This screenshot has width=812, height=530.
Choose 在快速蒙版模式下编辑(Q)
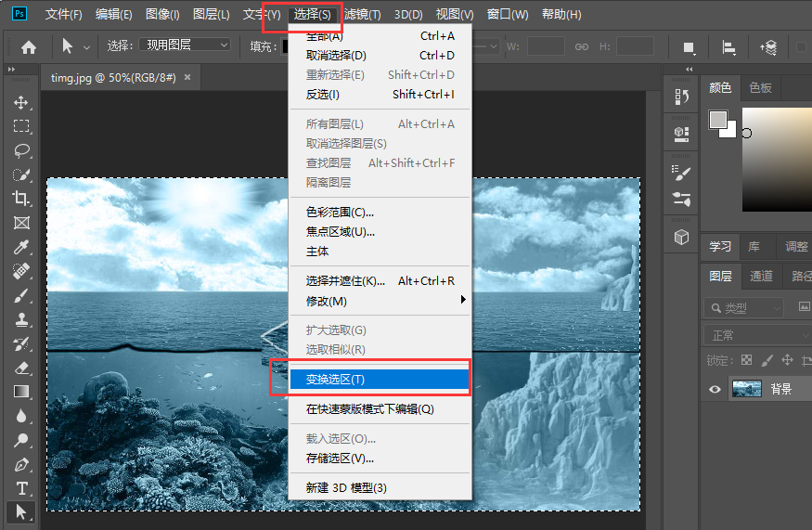pos(380,408)
